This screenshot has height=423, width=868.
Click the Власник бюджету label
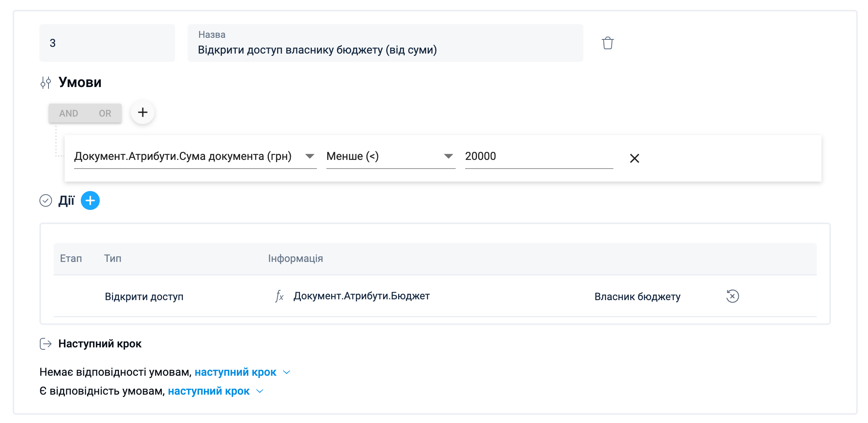point(637,297)
